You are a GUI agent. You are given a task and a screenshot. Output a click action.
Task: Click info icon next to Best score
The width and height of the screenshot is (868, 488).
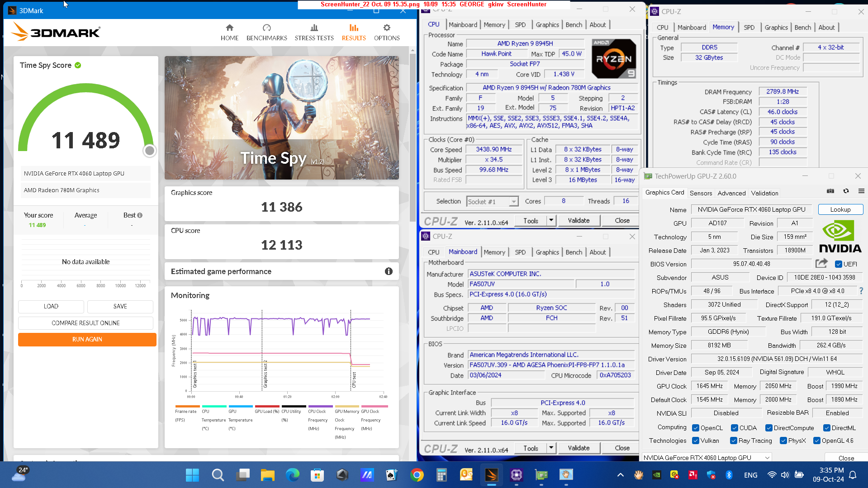click(140, 215)
